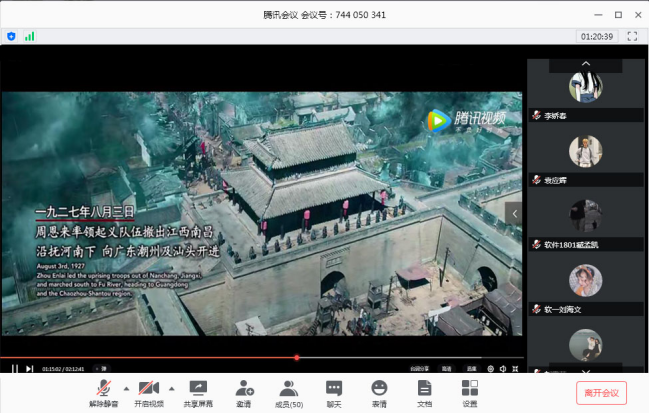
Task: Expand audio options arrow beside 解除静音
Action: coord(125,388)
